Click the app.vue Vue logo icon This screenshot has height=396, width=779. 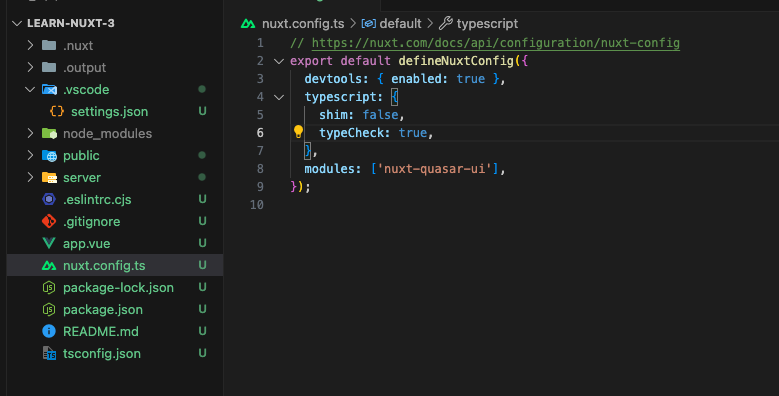click(x=49, y=243)
